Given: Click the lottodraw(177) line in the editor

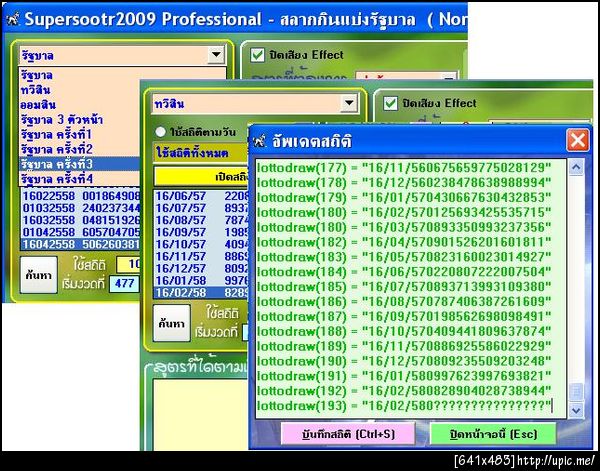Looking at the screenshot, I should point(404,168).
